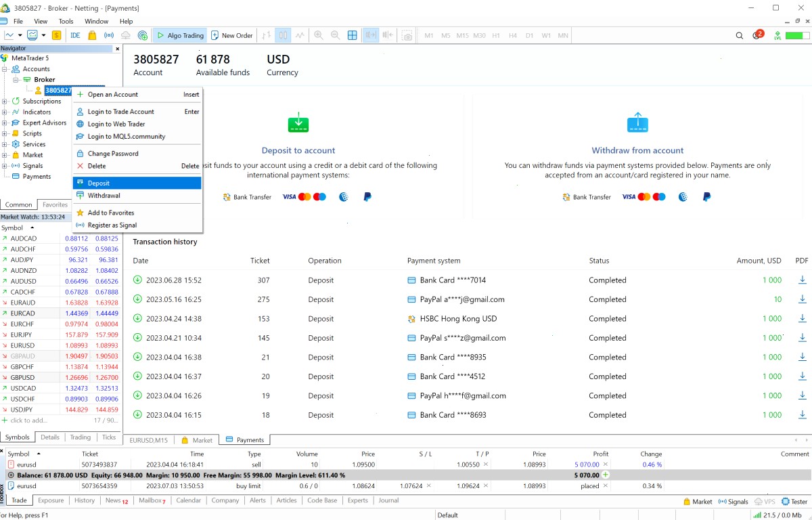Click the New Order button
812x520 pixels.
coord(231,35)
